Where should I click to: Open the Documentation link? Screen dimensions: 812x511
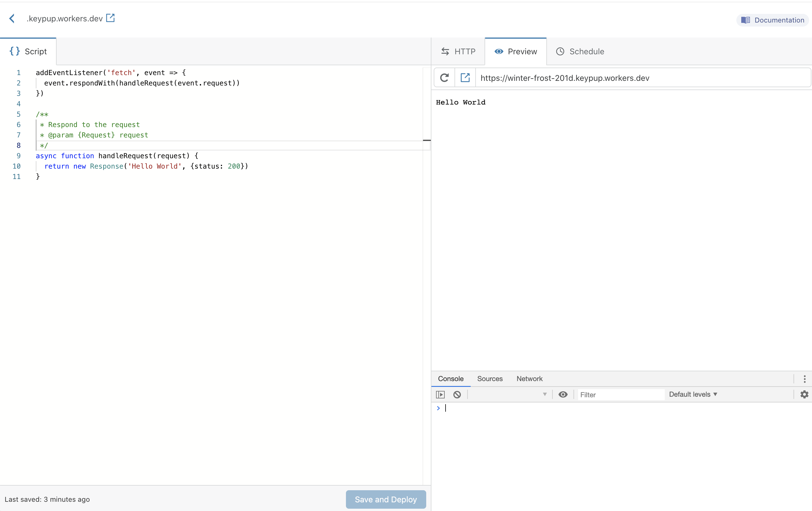pyautogui.click(x=772, y=20)
